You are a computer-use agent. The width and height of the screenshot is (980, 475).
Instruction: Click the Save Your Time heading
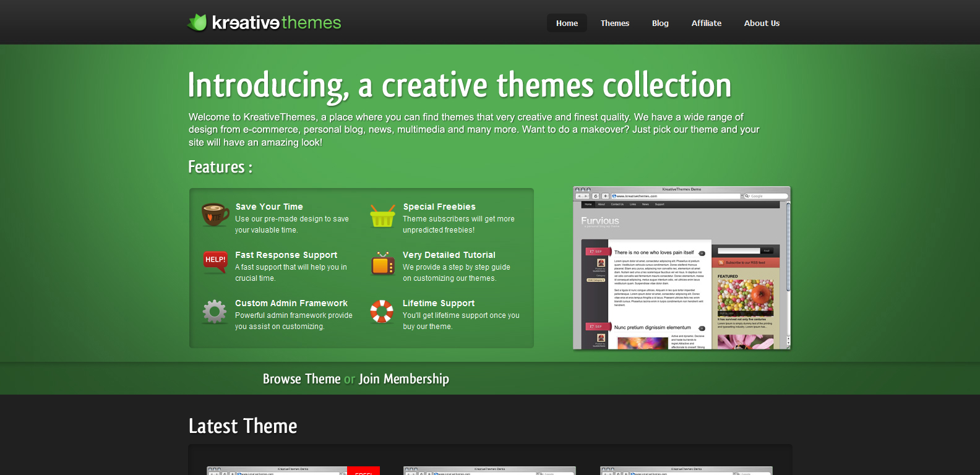269,207
